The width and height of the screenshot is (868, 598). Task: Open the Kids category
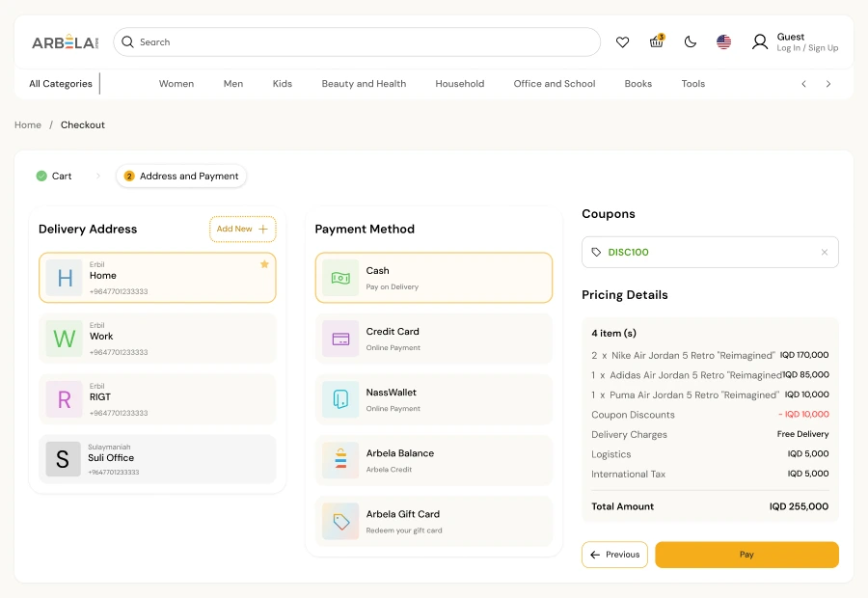click(283, 84)
